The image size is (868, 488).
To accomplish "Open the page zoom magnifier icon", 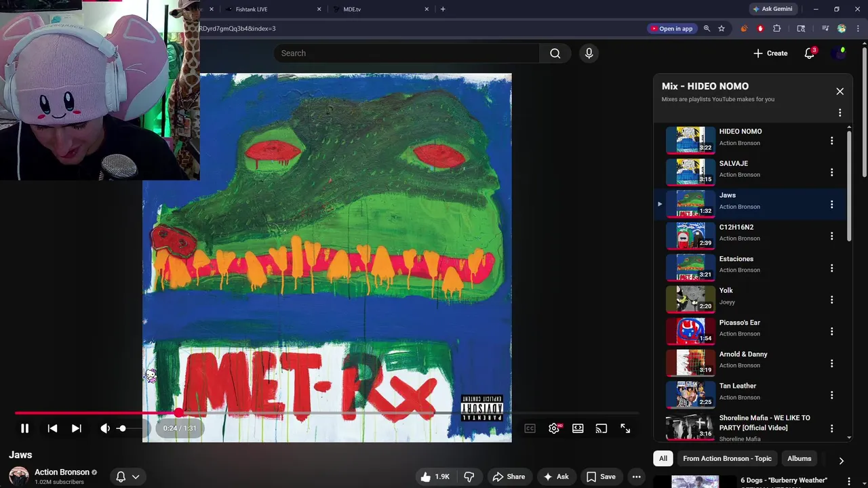I will pos(707,28).
